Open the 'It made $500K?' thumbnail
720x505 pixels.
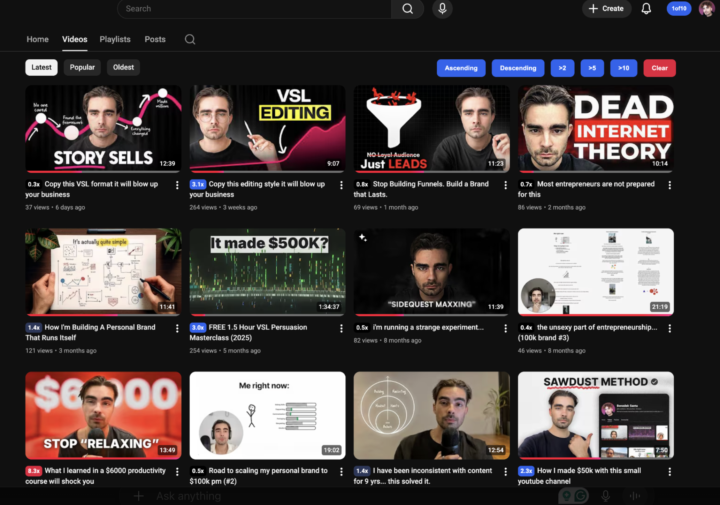267,272
